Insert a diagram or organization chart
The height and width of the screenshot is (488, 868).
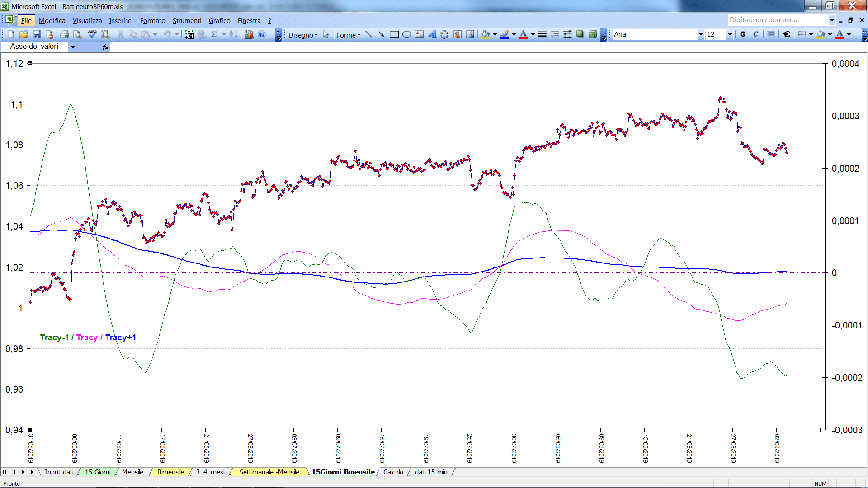tap(445, 34)
